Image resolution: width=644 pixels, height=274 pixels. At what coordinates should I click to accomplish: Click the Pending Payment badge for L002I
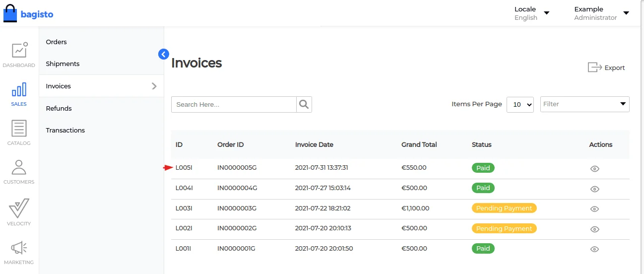coord(504,228)
